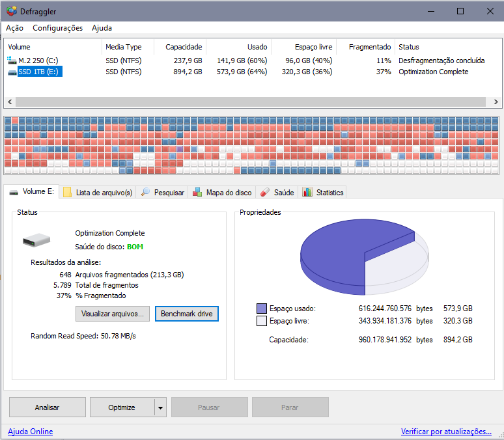Image resolution: width=504 pixels, height=440 pixels.
Task: Click the yellow file list tab icon
Action: click(x=67, y=192)
